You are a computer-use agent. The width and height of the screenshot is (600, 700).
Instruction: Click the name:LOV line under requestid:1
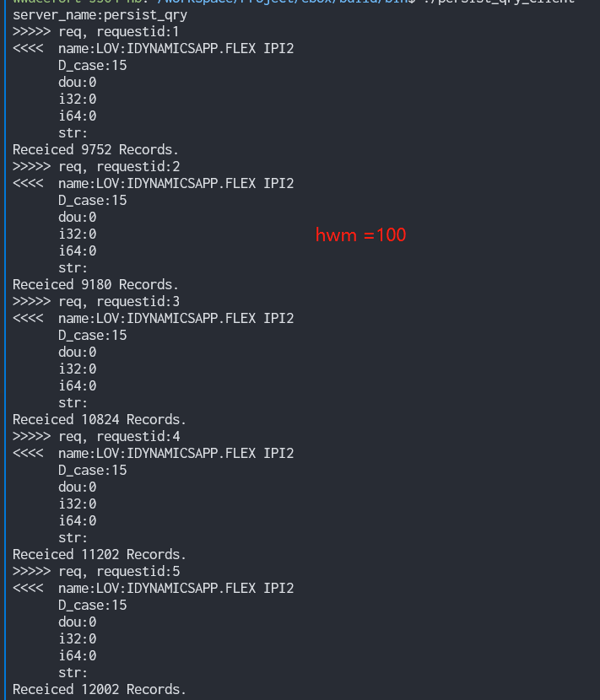pos(176,48)
